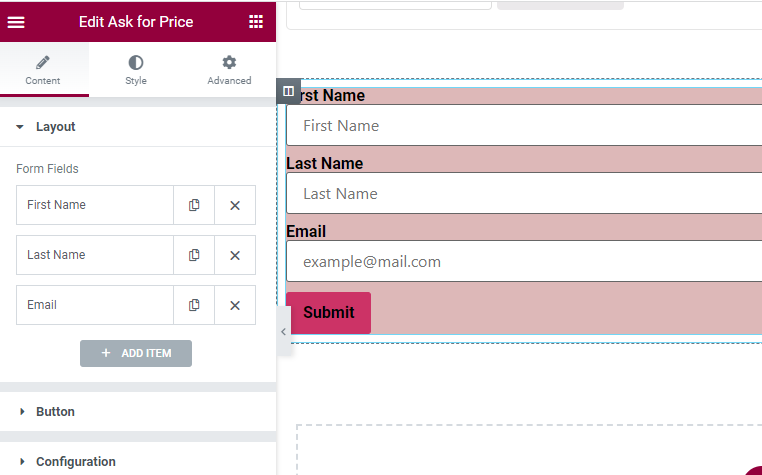Expand the Configuration section
Viewport: 762px width, 475px height.
[75, 462]
